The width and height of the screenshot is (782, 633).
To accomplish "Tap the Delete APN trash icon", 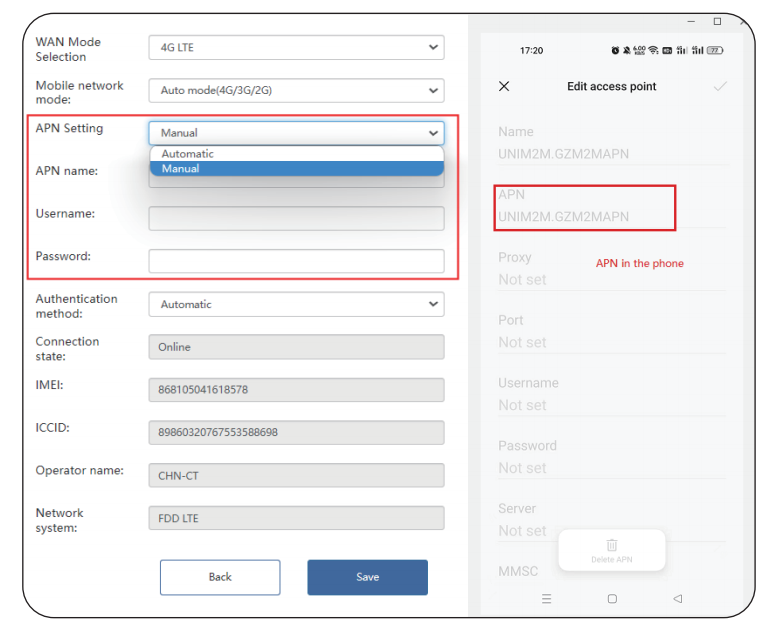I will (611, 546).
